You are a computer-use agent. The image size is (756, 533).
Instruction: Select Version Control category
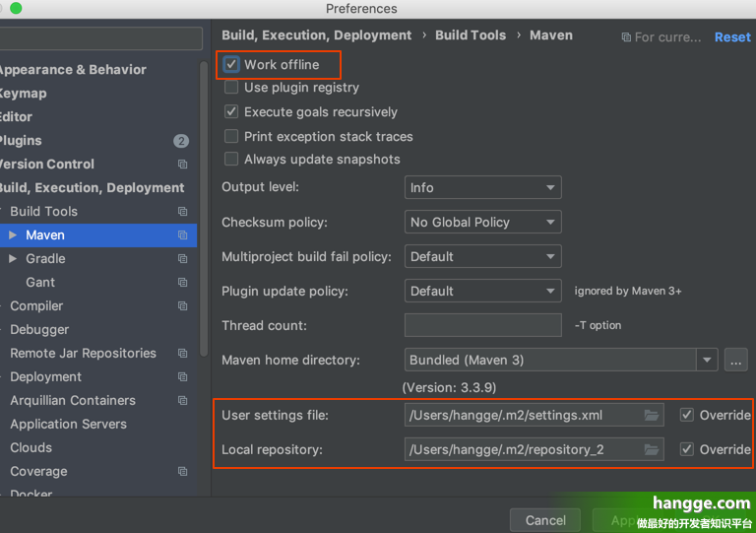47,164
